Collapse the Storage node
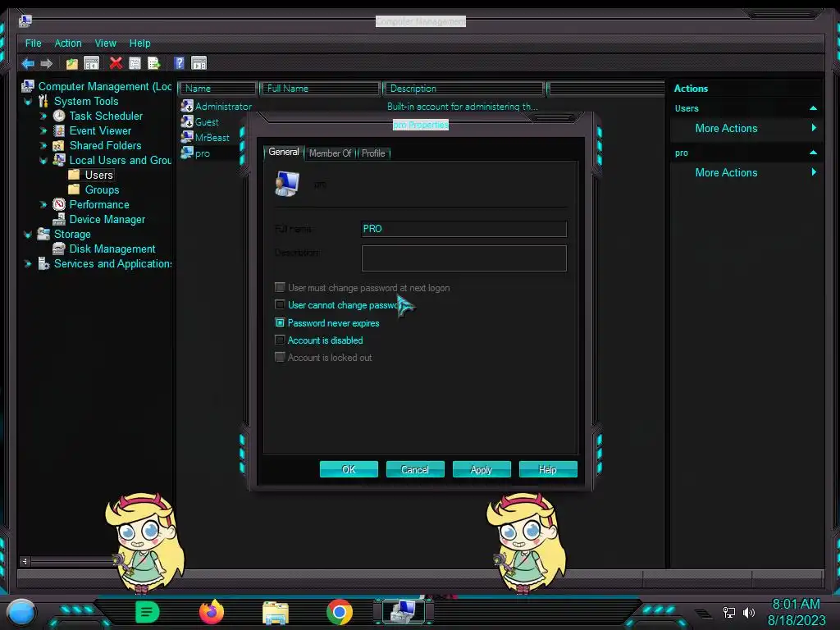 (28, 234)
